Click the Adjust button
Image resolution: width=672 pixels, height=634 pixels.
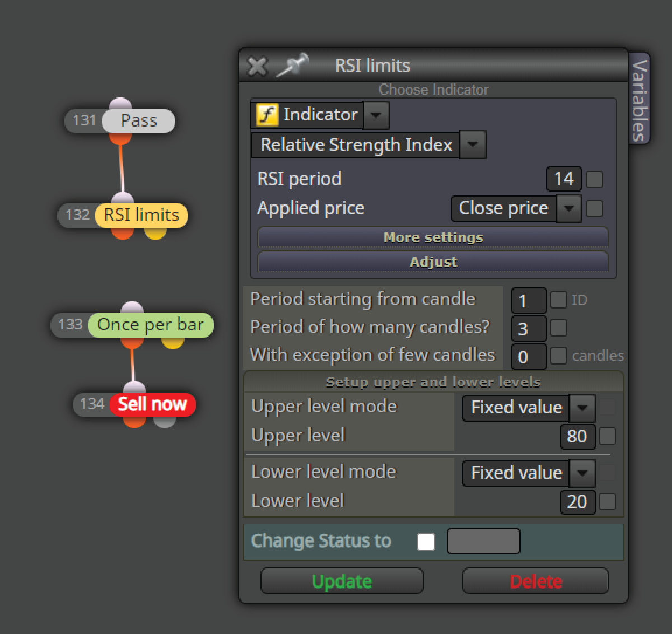433,262
